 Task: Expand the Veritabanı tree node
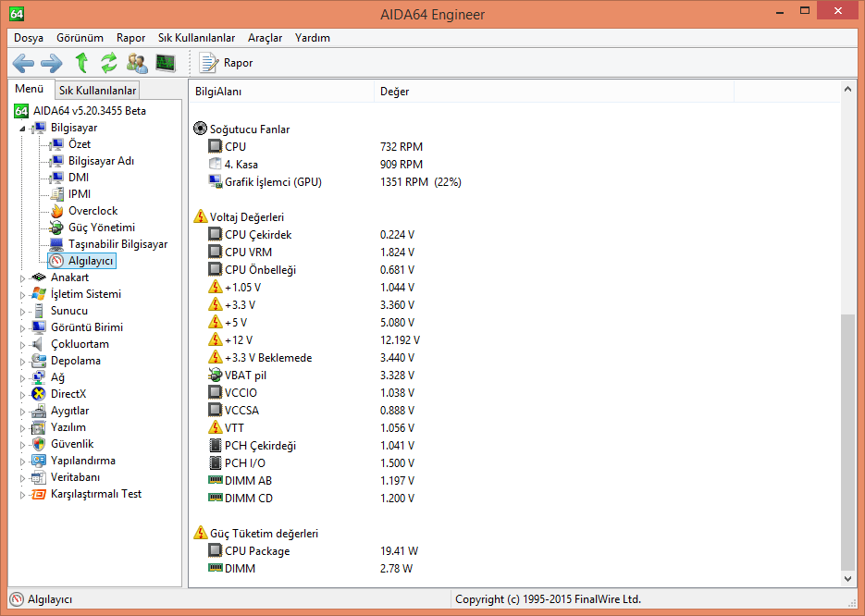coord(22,478)
